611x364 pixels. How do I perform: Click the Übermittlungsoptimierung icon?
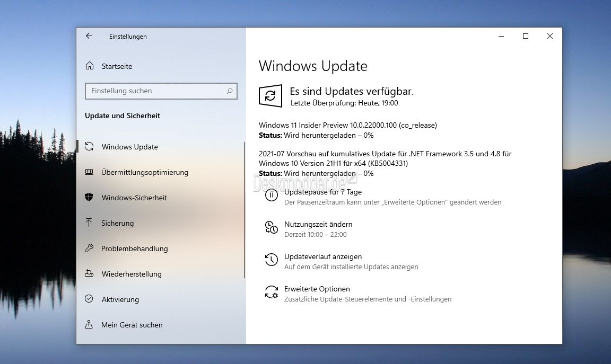[89, 172]
